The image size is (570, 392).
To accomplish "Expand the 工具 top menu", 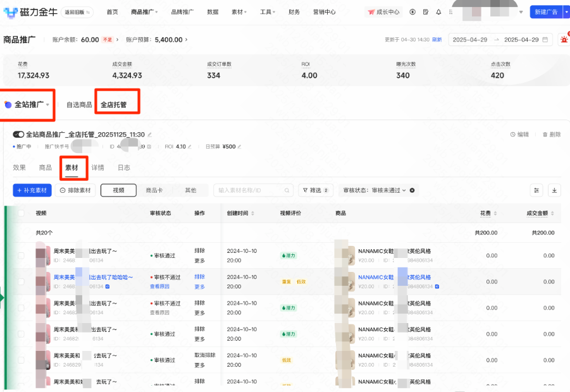I will pos(267,12).
